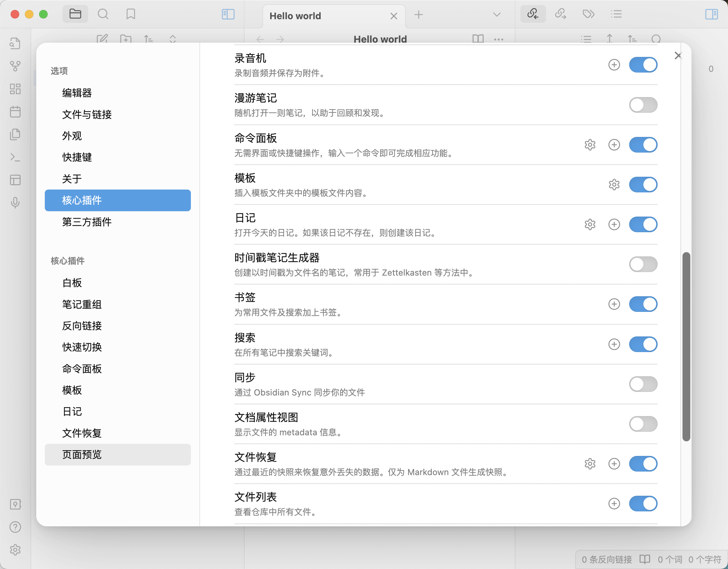Image resolution: width=728 pixels, height=569 pixels.
Task: Open the bookmarks tab icon
Action: tap(130, 14)
